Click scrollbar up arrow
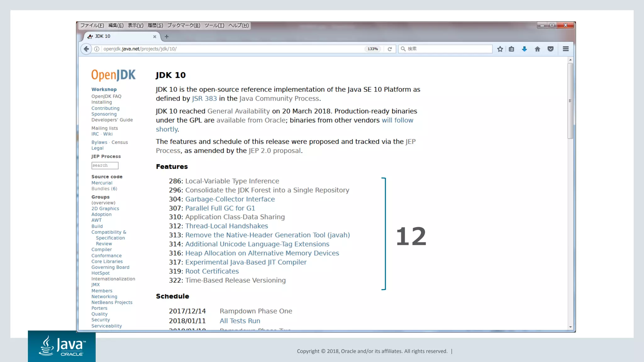 [570, 60]
